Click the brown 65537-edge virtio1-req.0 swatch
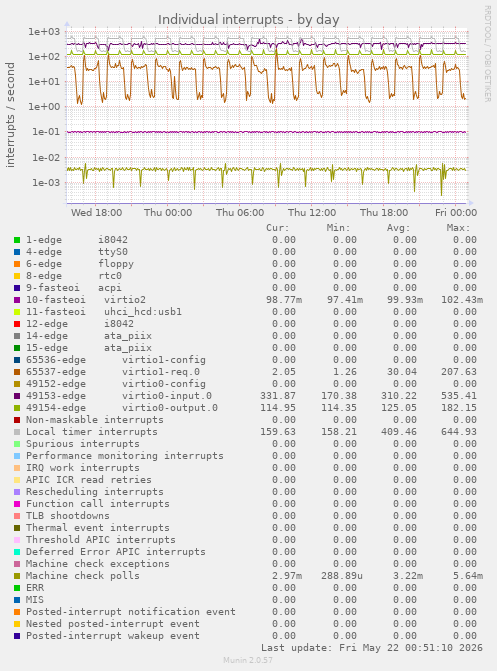 (17, 372)
